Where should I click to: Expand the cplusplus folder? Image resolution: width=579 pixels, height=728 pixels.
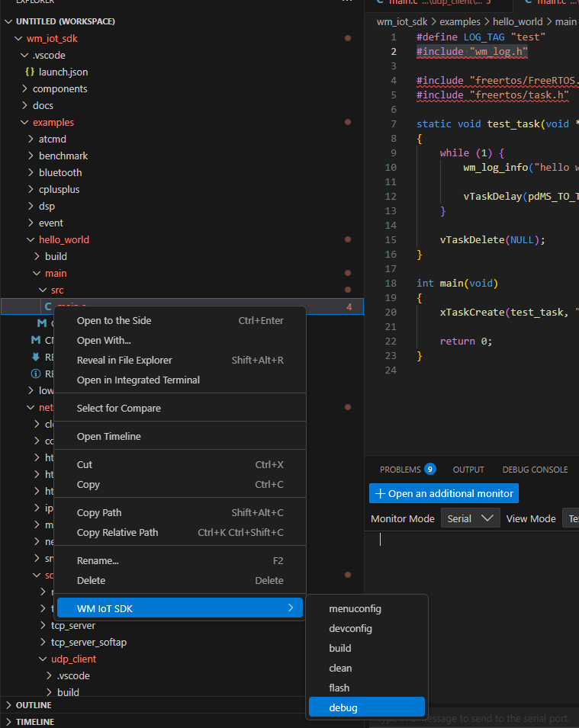pyautogui.click(x=31, y=189)
